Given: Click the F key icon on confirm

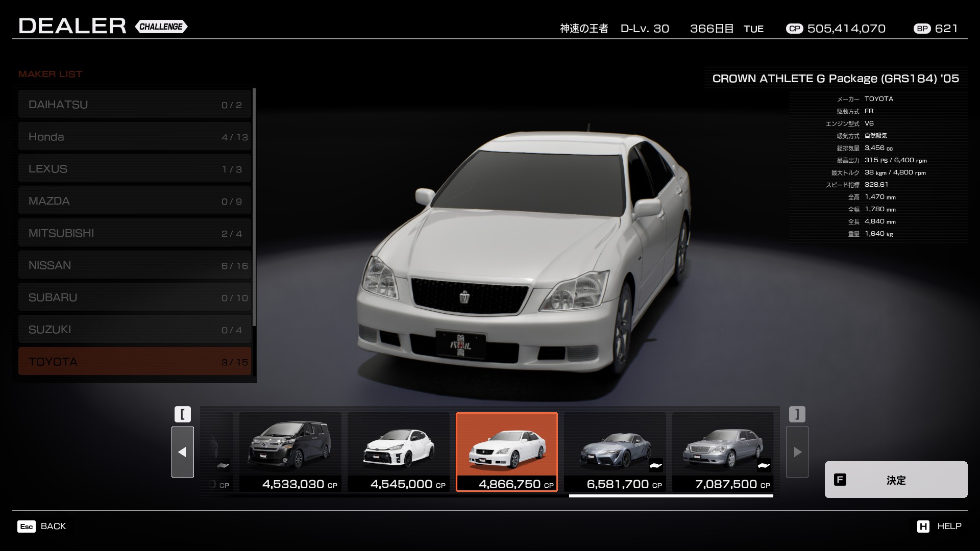Looking at the screenshot, I should click(x=840, y=480).
